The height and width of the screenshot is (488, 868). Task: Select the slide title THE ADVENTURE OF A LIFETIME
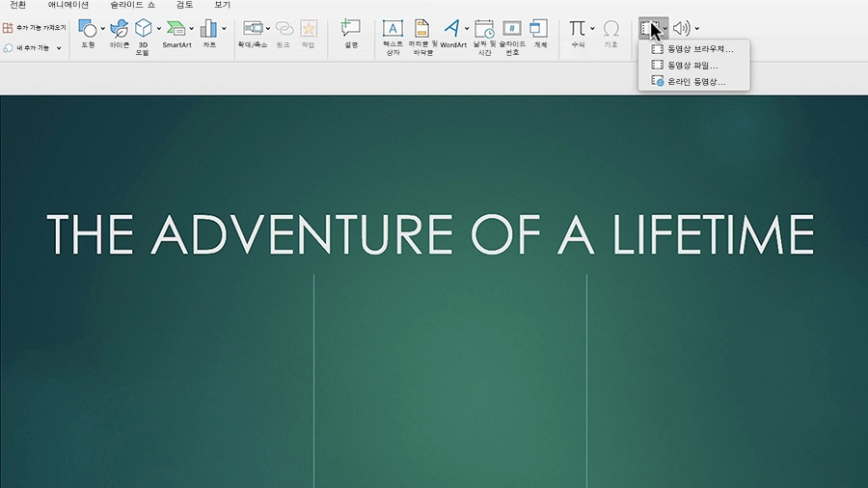(x=431, y=234)
